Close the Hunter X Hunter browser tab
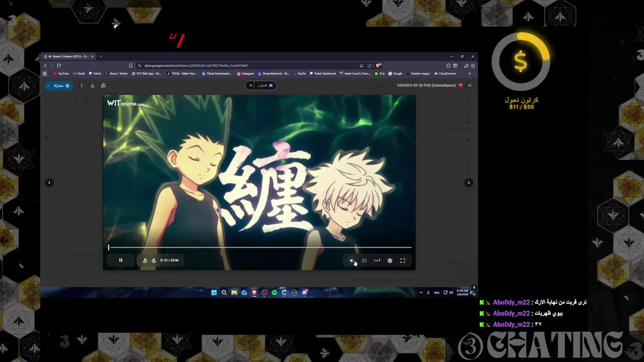This screenshot has width=644, height=362. tap(92, 56)
